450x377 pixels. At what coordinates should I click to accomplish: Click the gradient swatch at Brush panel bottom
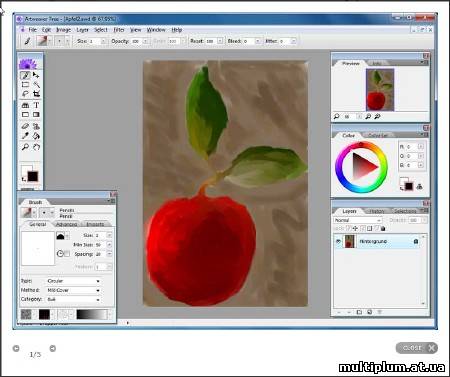tap(92, 314)
